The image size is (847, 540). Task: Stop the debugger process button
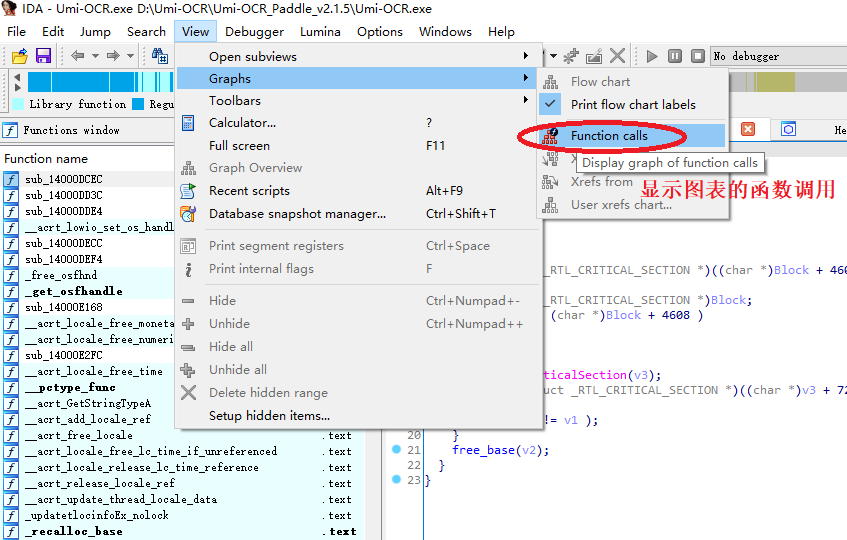click(x=698, y=56)
